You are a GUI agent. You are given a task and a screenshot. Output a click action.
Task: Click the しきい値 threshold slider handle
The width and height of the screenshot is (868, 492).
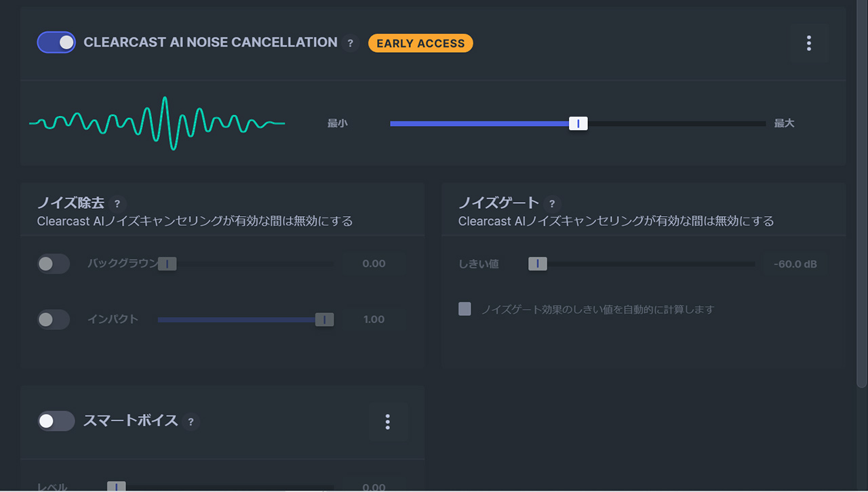point(538,264)
